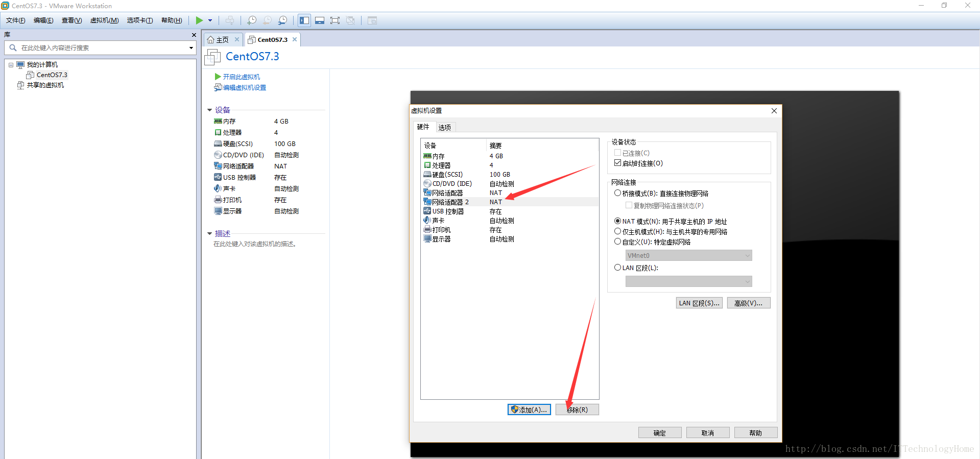Viewport: 980px width, 459px height.
Task: Click the 高级(V)... button
Action: coord(749,303)
